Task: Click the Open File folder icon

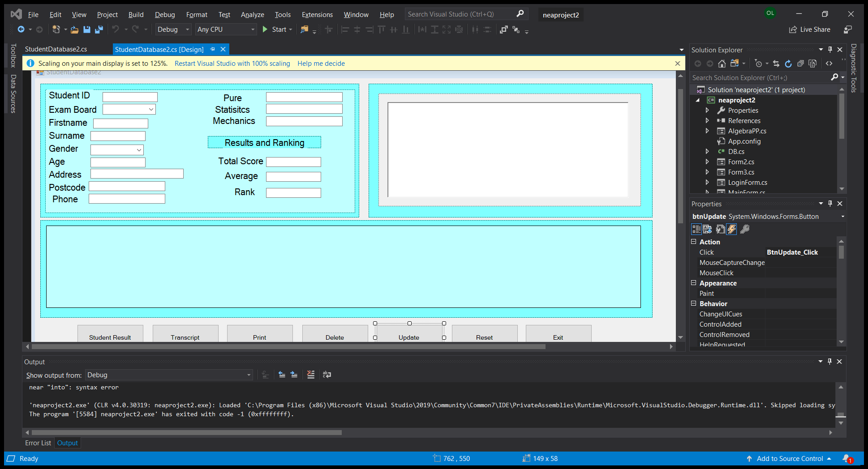Action: 74,30
